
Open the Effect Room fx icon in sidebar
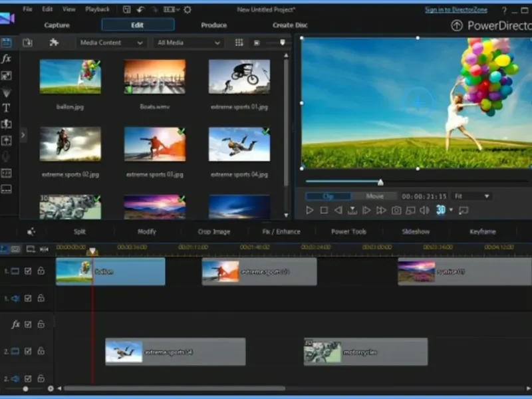(6, 59)
